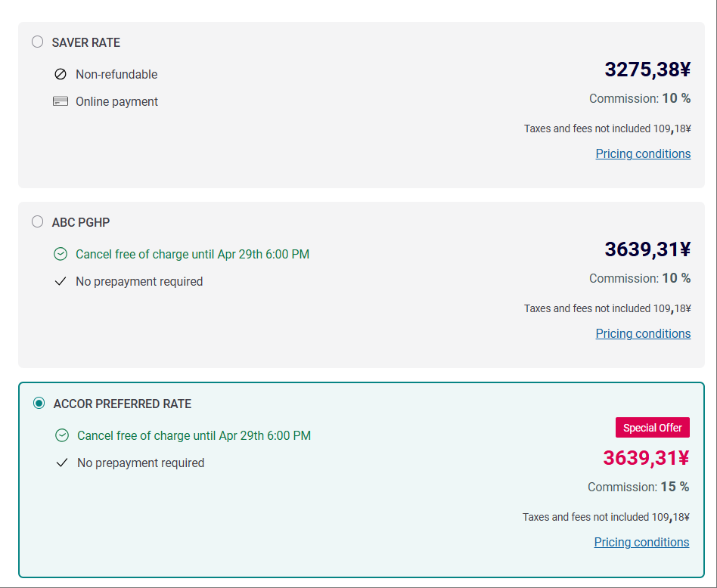This screenshot has width=717, height=588.
Task: Click the Special Offer badge
Action: coord(652,428)
